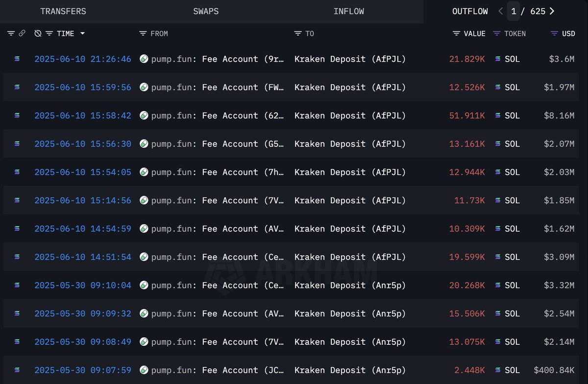Screen dimensions: 588x384
Task: Click the 10.309K value cell
Action: [467, 229]
